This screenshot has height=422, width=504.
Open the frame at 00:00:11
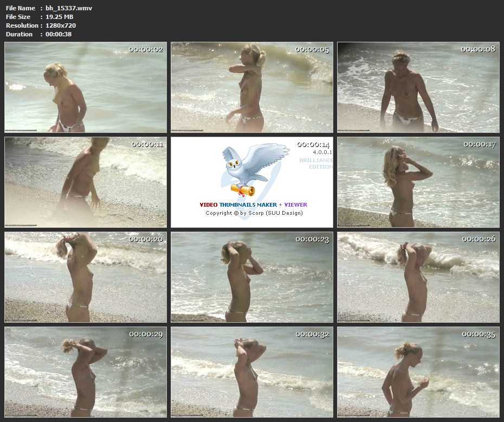(86, 182)
